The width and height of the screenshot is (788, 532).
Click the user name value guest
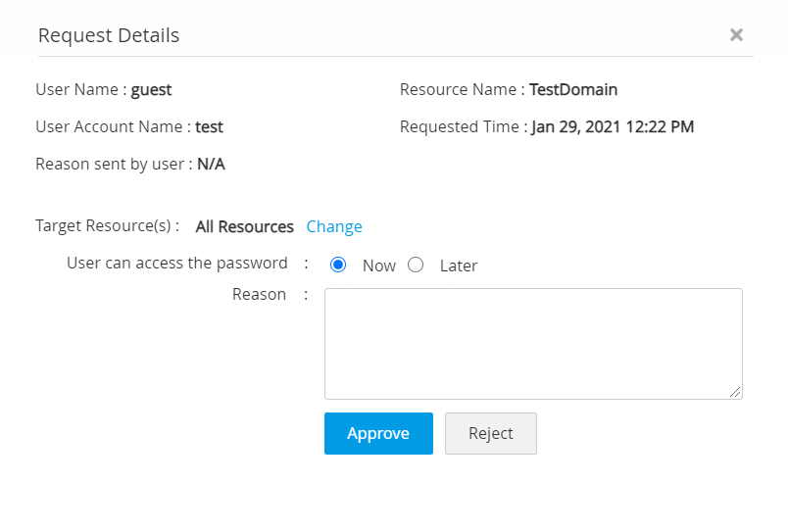[151, 89]
